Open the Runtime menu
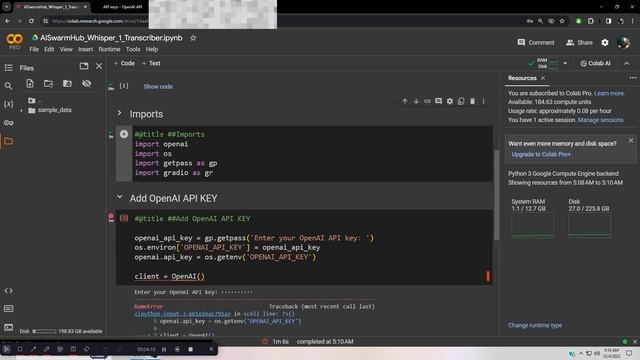This screenshot has width=640, height=360. [109, 49]
